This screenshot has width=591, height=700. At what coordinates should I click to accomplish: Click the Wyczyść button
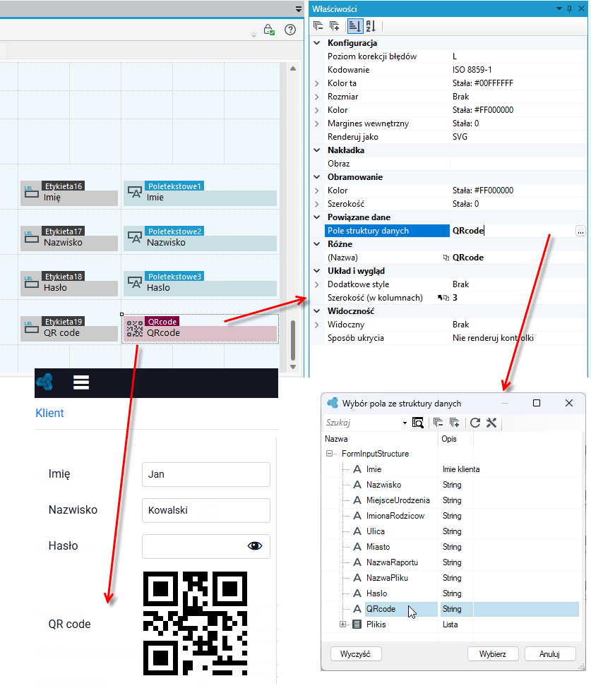coord(356,654)
